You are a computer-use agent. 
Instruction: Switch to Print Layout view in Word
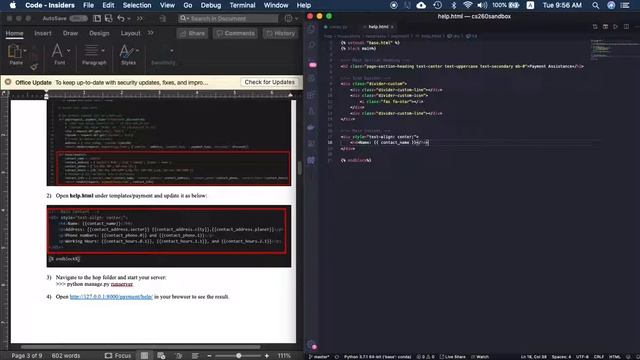[x=144, y=356]
